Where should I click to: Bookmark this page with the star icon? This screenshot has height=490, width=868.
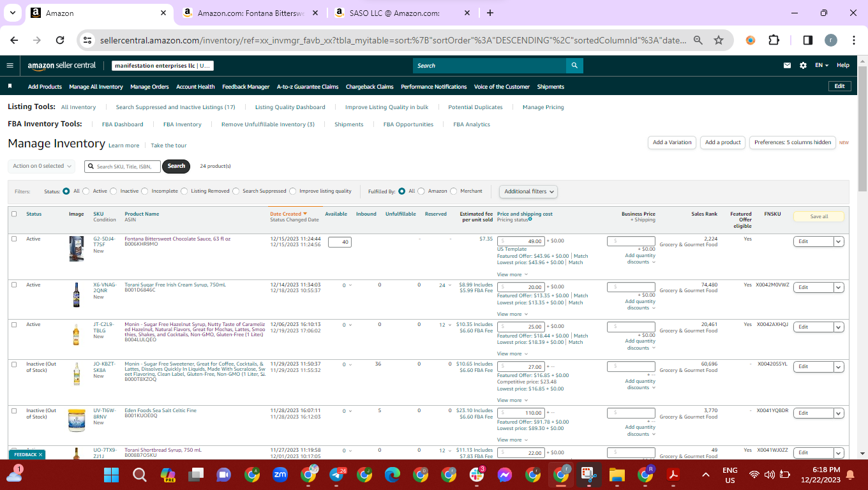719,40
